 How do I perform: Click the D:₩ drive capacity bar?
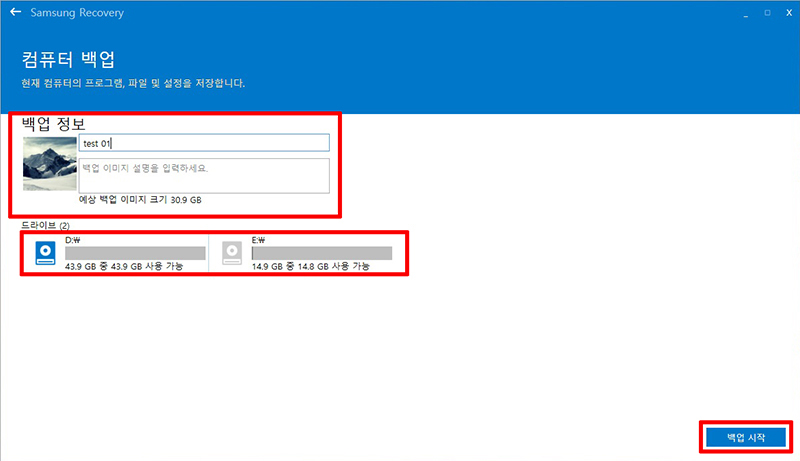coord(135,253)
